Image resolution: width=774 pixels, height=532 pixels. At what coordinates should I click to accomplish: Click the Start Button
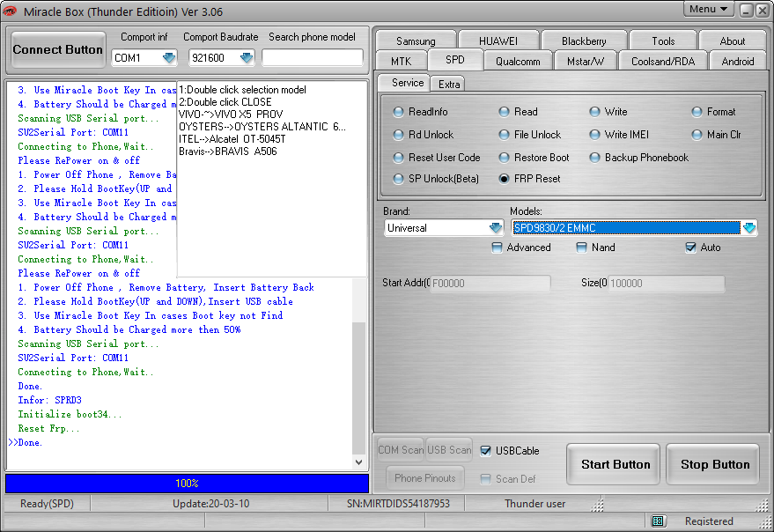pos(614,464)
